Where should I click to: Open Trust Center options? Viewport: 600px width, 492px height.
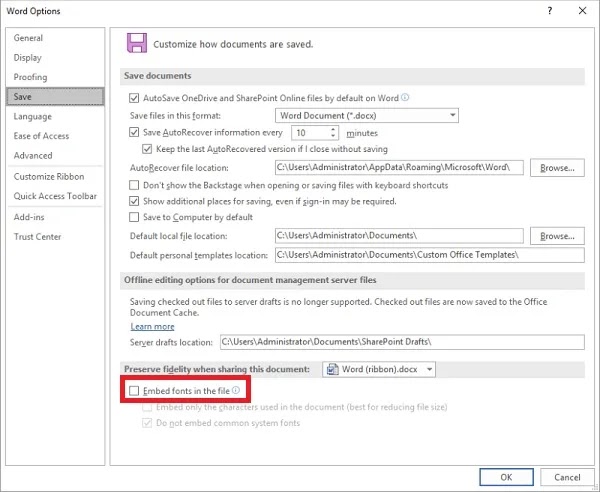coord(55,236)
